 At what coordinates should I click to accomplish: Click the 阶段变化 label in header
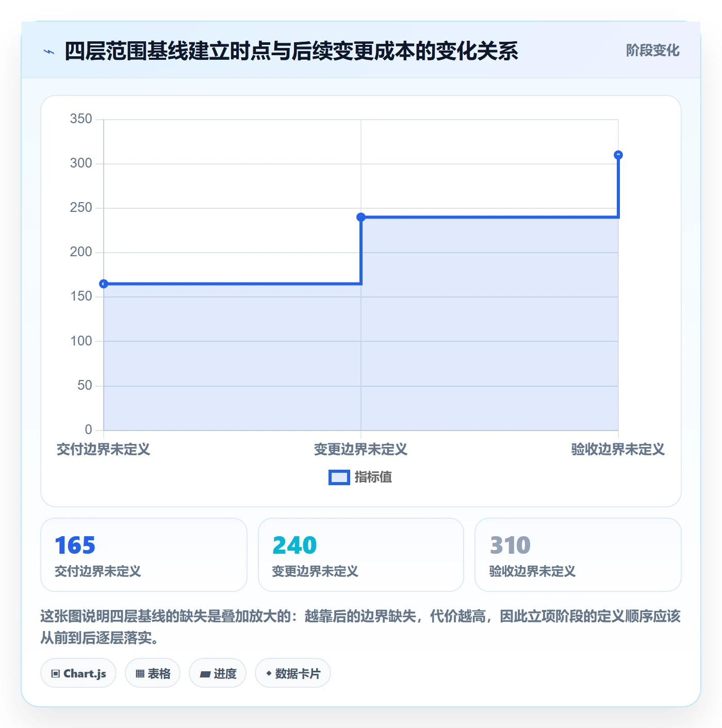pos(652,51)
